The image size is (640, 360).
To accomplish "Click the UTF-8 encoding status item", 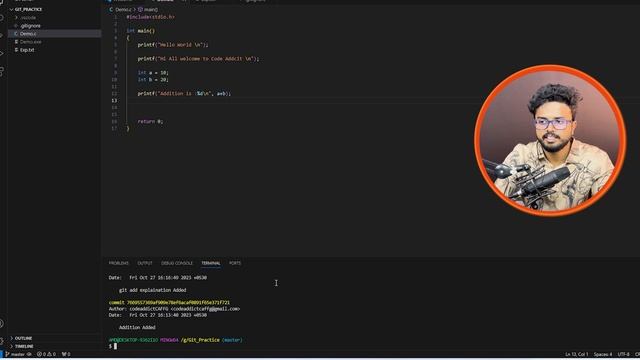I will click(x=623, y=354).
